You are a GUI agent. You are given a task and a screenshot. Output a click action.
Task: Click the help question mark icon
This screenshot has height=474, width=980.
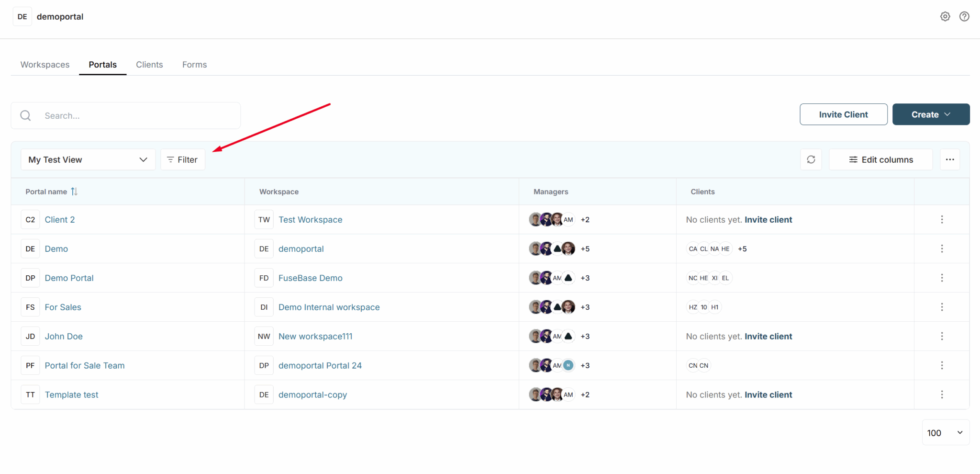pyautogui.click(x=964, y=16)
